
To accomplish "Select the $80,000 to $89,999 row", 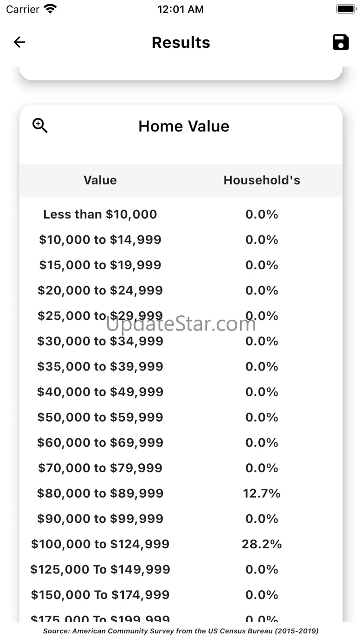I will [x=100, y=493].
